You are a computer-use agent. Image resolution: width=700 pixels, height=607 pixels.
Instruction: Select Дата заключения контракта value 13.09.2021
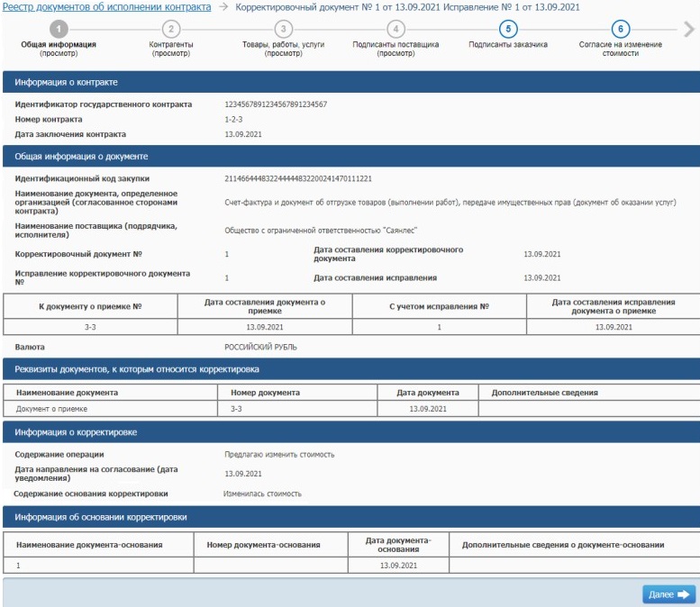pos(243,134)
